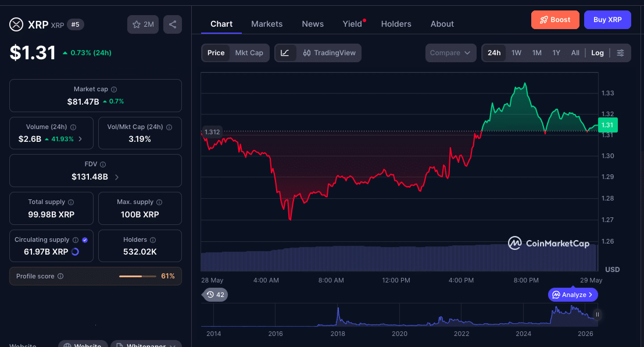Click the Holders info icon
The image size is (644, 347).
pyautogui.click(x=153, y=240)
